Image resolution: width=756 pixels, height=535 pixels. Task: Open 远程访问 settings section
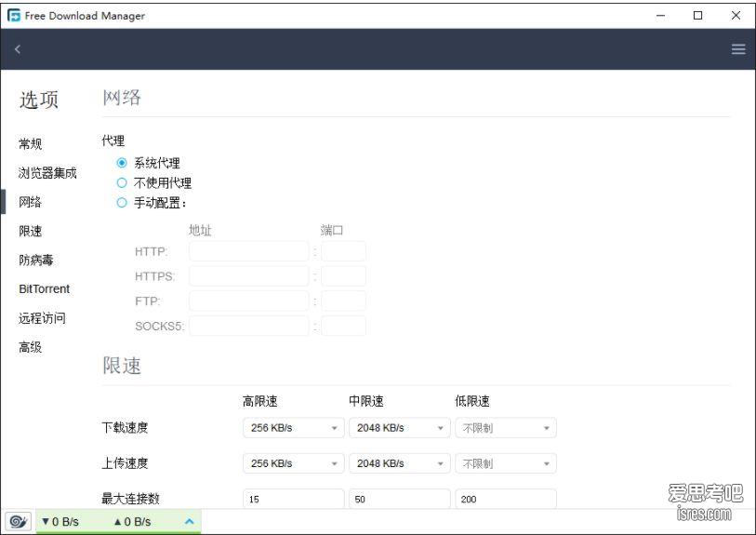[42, 318]
